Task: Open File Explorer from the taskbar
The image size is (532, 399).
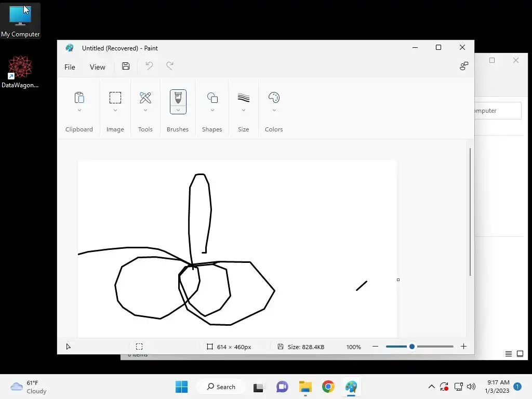Action: [x=305, y=387]
